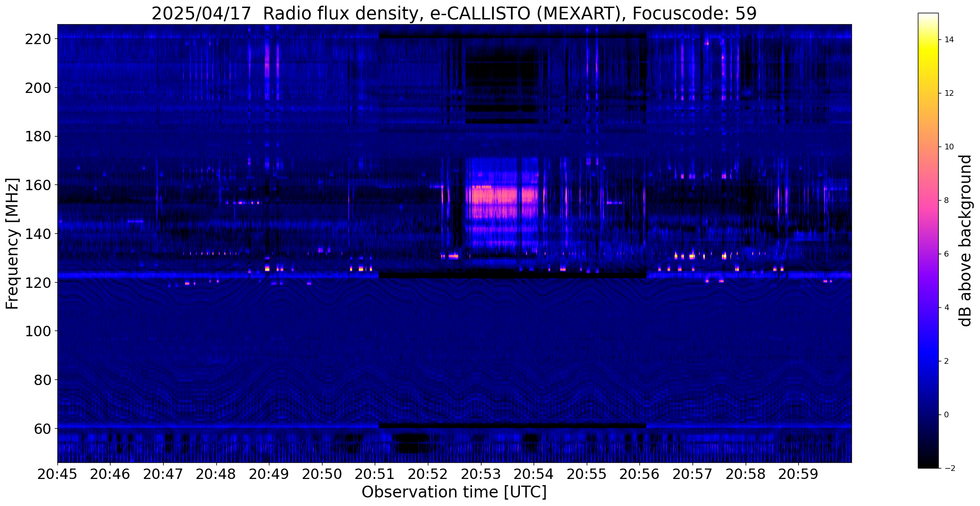Select the 20:48 time tick label
980x506 pixels.
click(x=216, y=474)
